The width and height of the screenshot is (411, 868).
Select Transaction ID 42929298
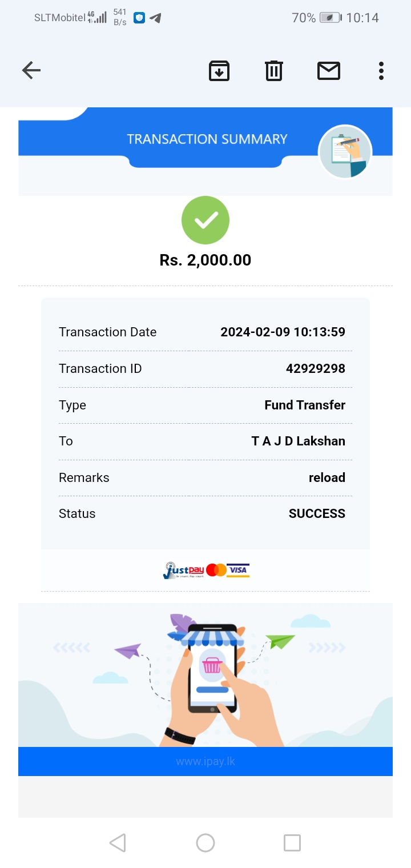point(315,369)
